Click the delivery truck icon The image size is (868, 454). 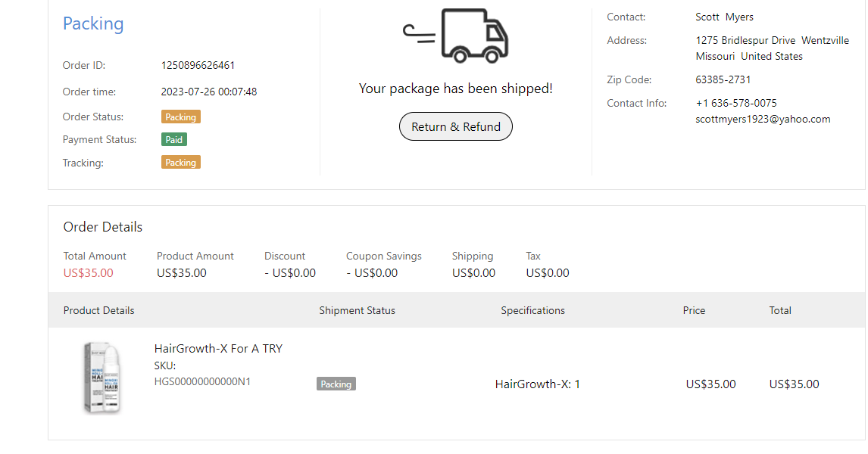click(456, 36)
